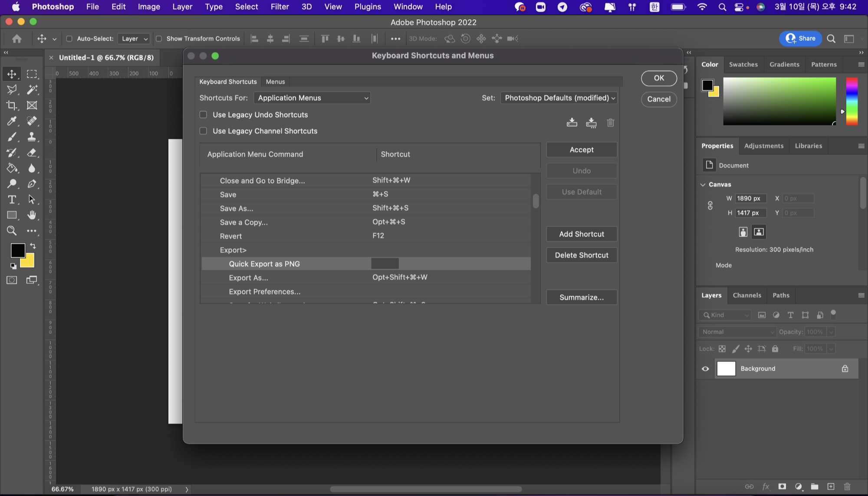
Task: Select the Eraser tool
Action: (32, 152)
